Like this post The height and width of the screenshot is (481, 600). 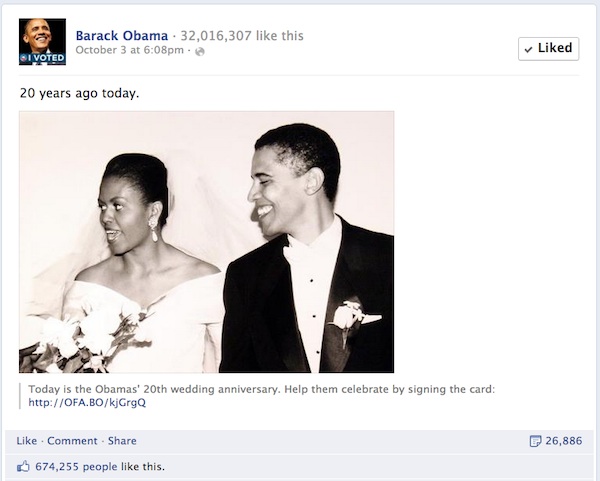click(x=27, y=441)
